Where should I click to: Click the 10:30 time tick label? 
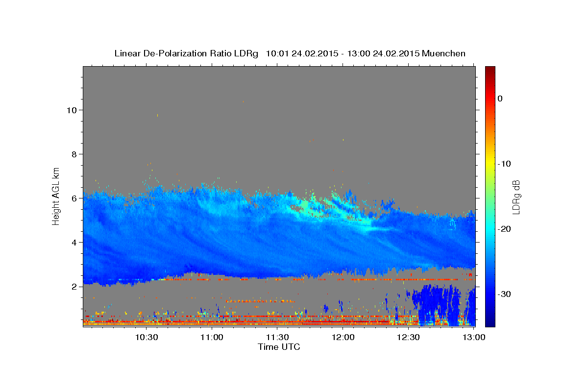(x=146, y=337)
